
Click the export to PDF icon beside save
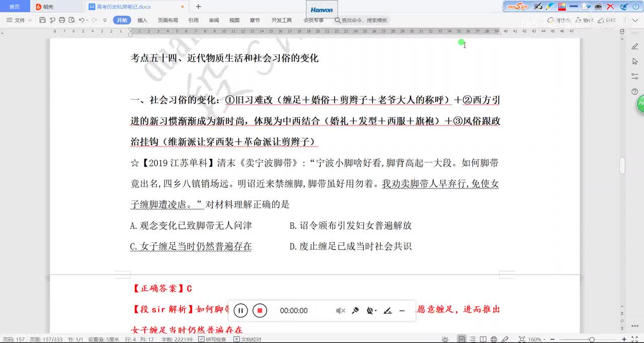click(x=52, y=20)
